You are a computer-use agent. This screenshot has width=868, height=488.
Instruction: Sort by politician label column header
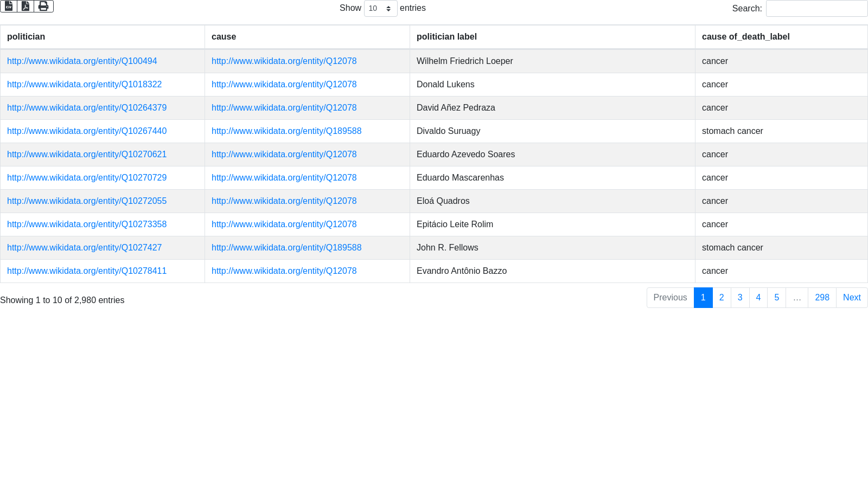[552, 37]
